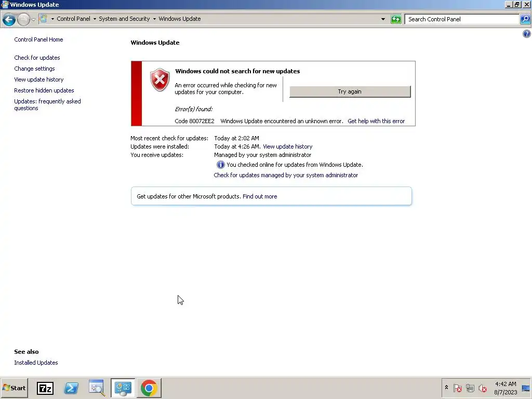Click View update history next to 4:26 AM
Viewport: 532px width, 399px height.
coord(288,147)
